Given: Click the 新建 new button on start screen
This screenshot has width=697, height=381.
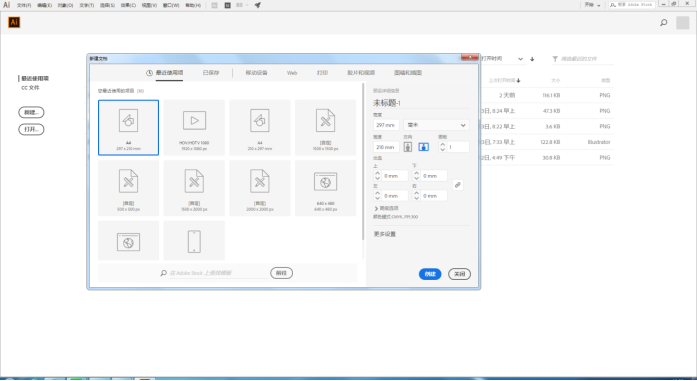Looking at the screenshot, I should [x=31, y=112].
